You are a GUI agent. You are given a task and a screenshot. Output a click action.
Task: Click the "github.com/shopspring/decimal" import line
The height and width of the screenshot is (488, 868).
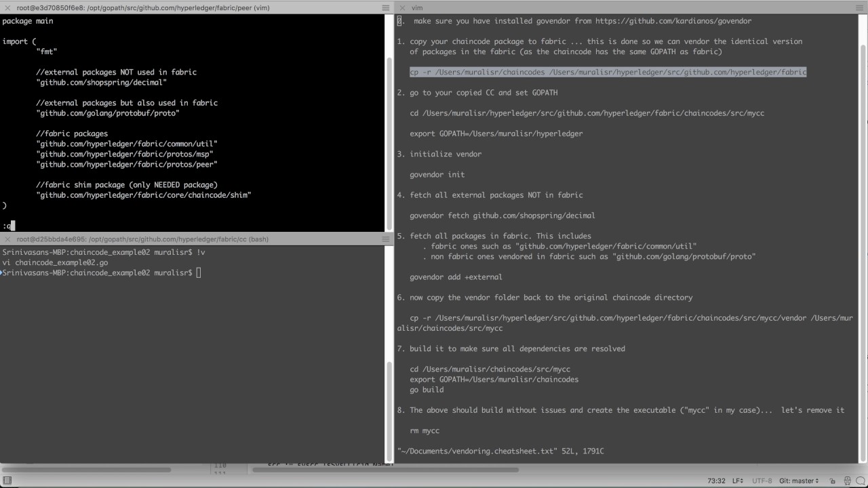pos(102,82)
